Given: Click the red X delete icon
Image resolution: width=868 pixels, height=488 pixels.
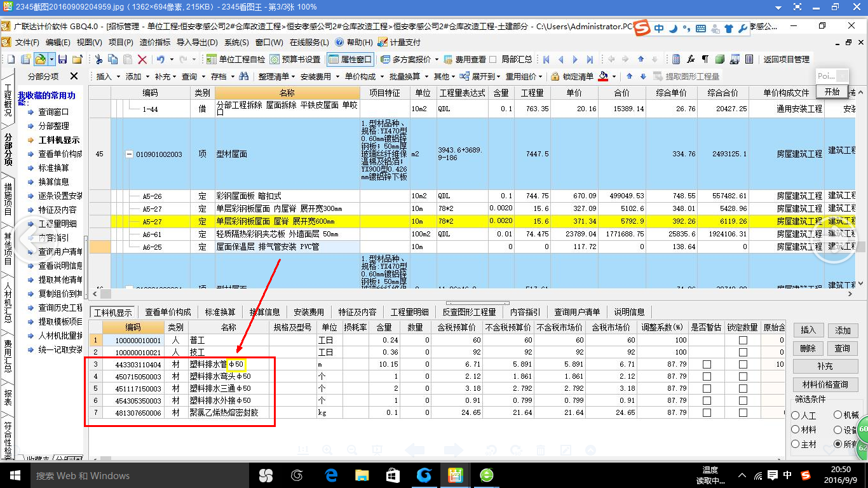Looking at the screenshot, I should point(142,59).
